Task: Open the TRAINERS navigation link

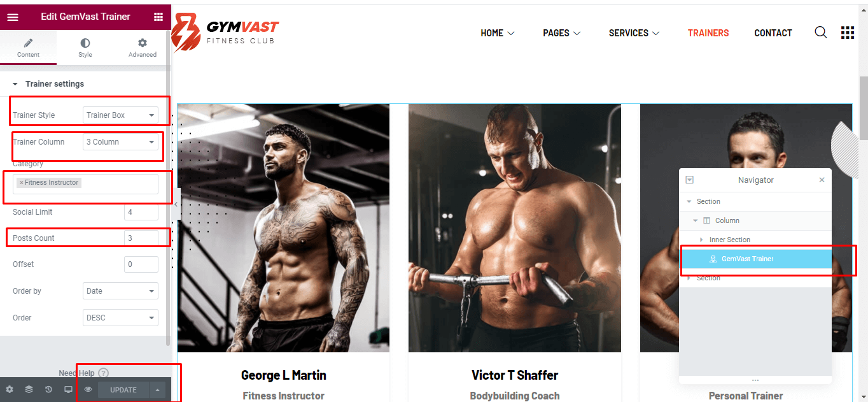Action: [x=708, y=33]
